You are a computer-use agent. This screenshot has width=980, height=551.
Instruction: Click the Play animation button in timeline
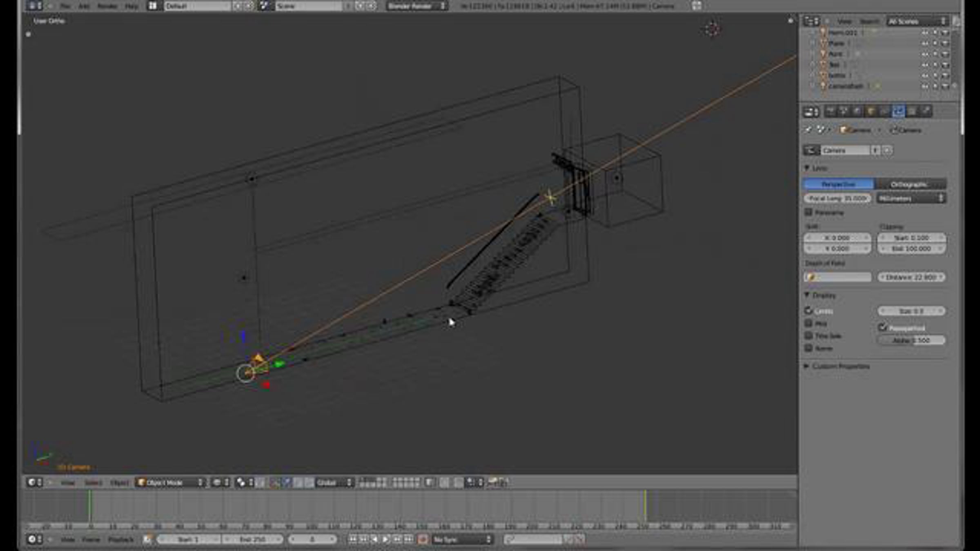point(385,540)
